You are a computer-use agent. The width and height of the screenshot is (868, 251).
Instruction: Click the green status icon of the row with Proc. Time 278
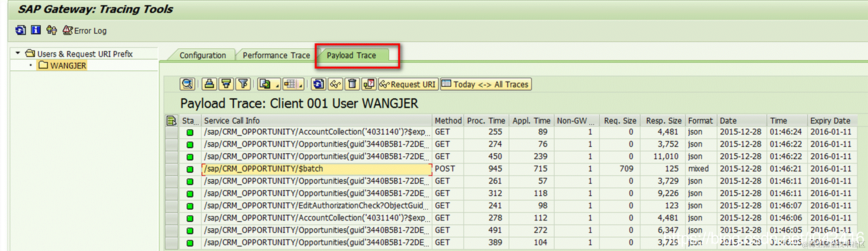190,218
